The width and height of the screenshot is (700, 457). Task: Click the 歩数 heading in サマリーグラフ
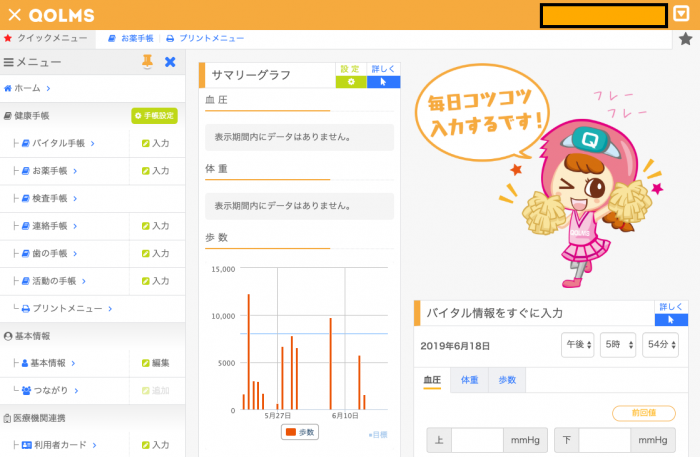[217, 237]
